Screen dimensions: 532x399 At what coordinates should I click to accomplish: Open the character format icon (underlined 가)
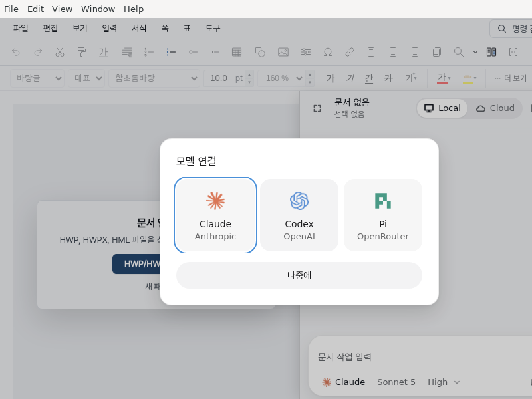[x=103, y=52]
